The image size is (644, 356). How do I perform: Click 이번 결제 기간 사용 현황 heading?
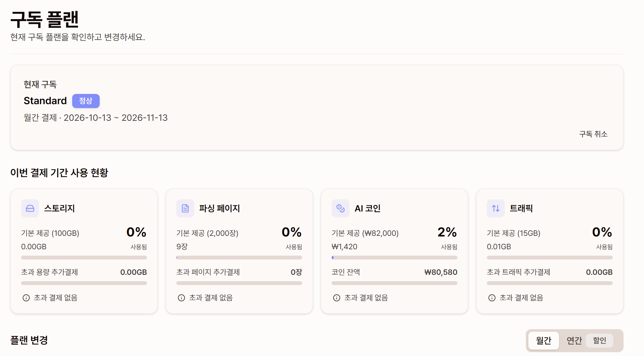coord(59,173)
